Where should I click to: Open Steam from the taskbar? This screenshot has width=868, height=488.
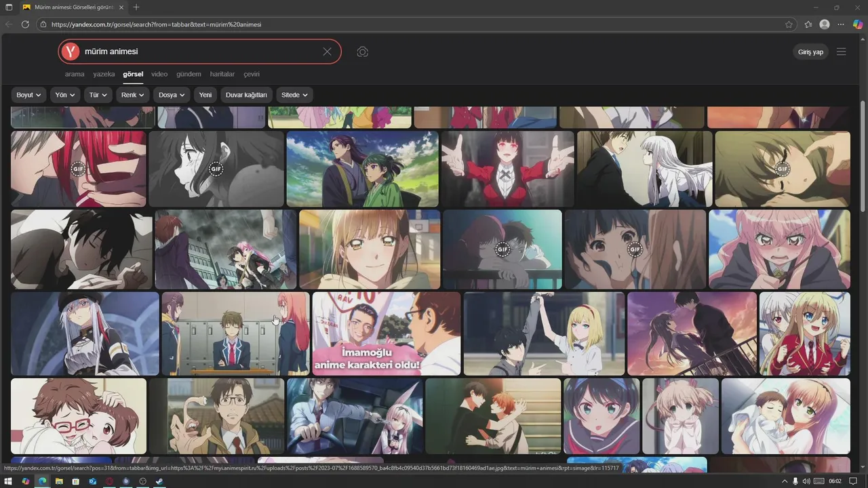159,481
